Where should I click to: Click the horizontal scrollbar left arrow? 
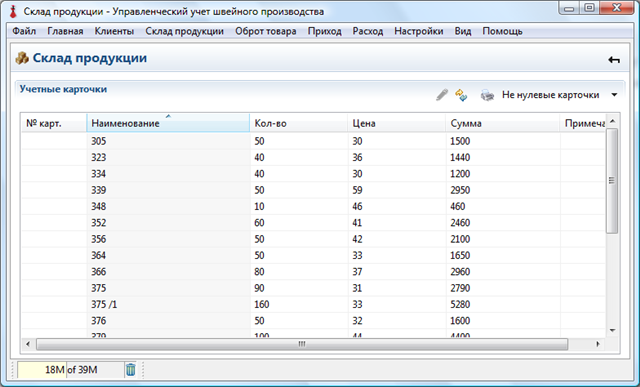[28, 344]
